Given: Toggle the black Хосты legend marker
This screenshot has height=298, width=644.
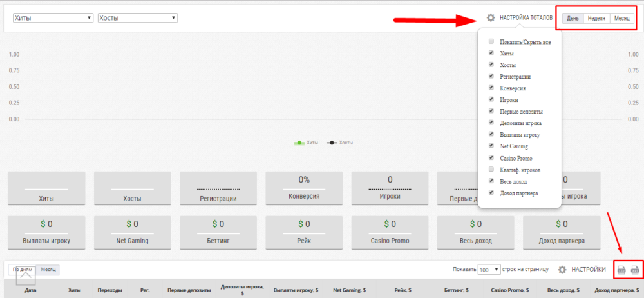Looking at the screenshot, I should (332, 143).
